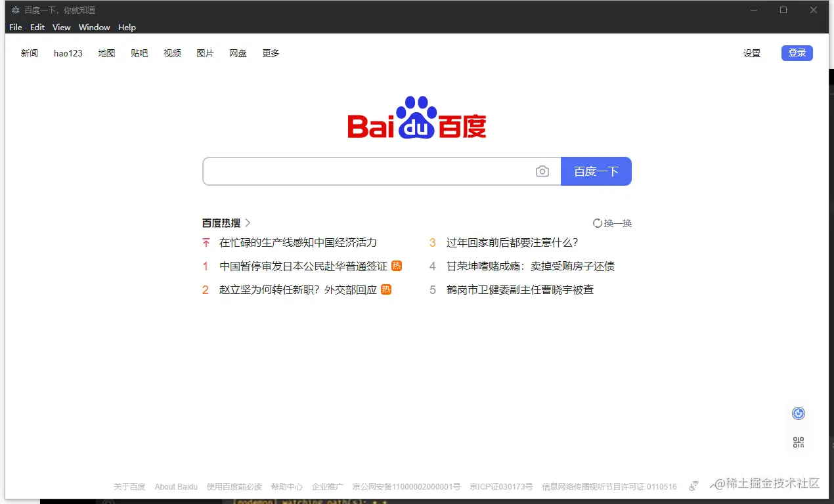Open the 更多 services dropdown
The width and height of the screenshot is (834, 504).
270,53
